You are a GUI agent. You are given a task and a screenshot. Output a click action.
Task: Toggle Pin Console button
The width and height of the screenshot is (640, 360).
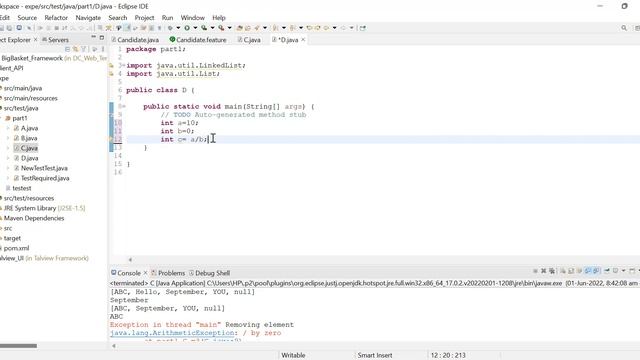pos(607,271)
